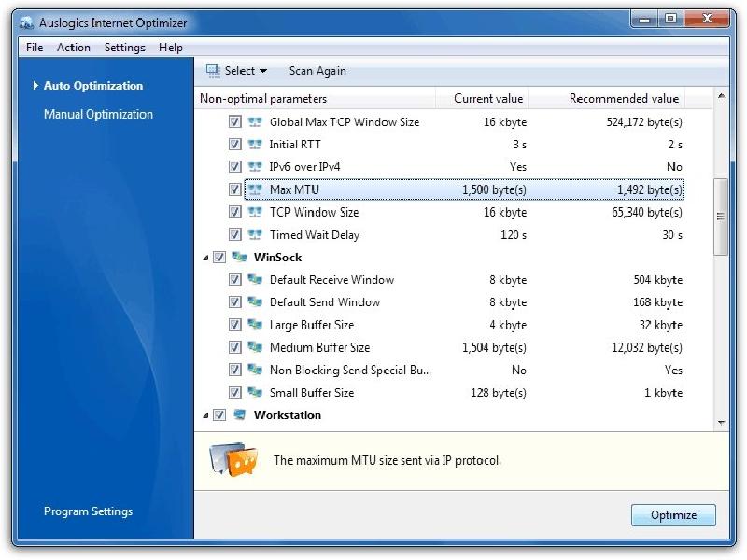This screenshot has width=747, height=560.
Task: Open the Action menu
Action: coord(74,48)
